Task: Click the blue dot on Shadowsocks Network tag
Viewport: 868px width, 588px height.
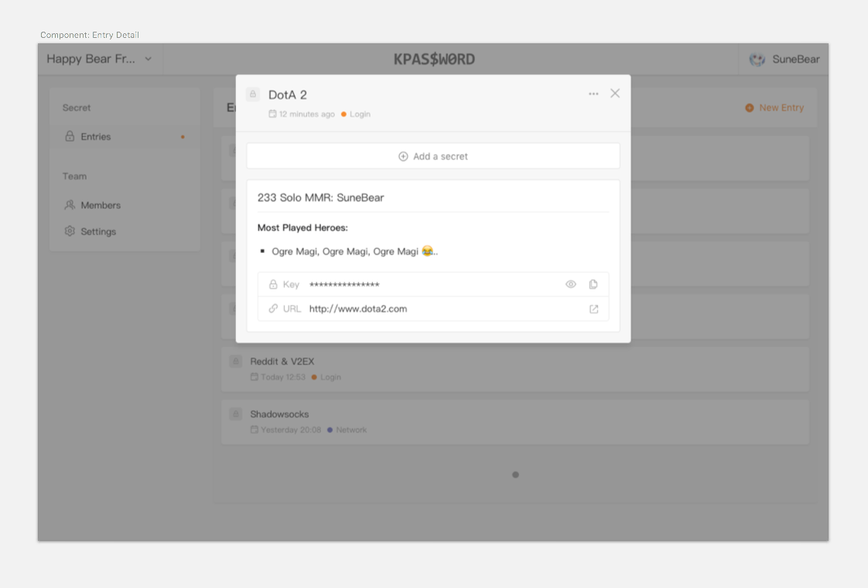Action: click(x=330, y=429)
